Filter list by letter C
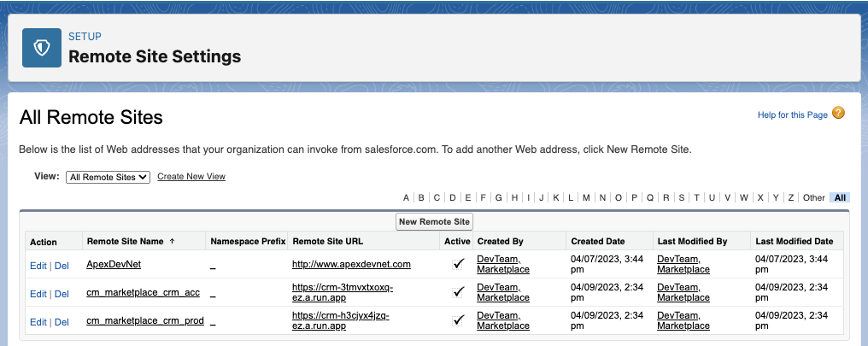Image resolution: width=868 pixels, height=346 pixels. click(x=437, y=197)
